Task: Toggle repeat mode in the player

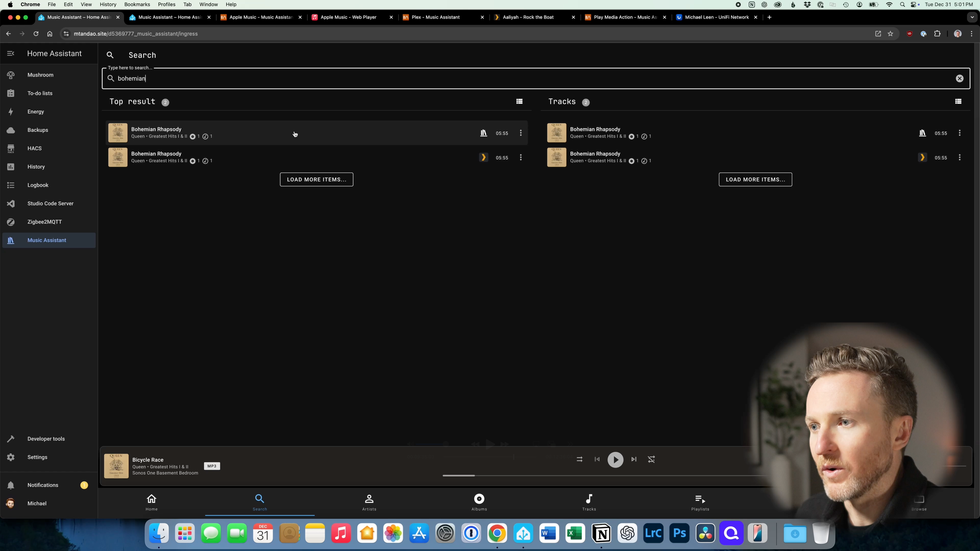Action: pos(579,459)
